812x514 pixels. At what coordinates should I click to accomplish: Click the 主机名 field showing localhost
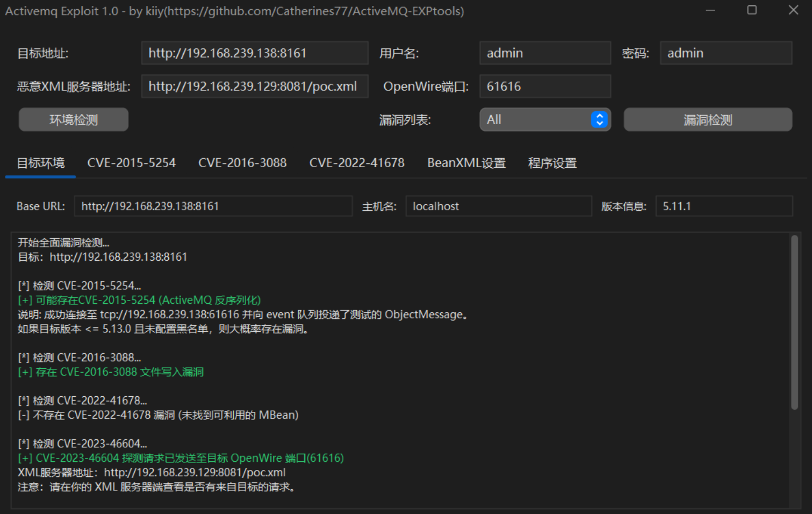pos(499,206)
